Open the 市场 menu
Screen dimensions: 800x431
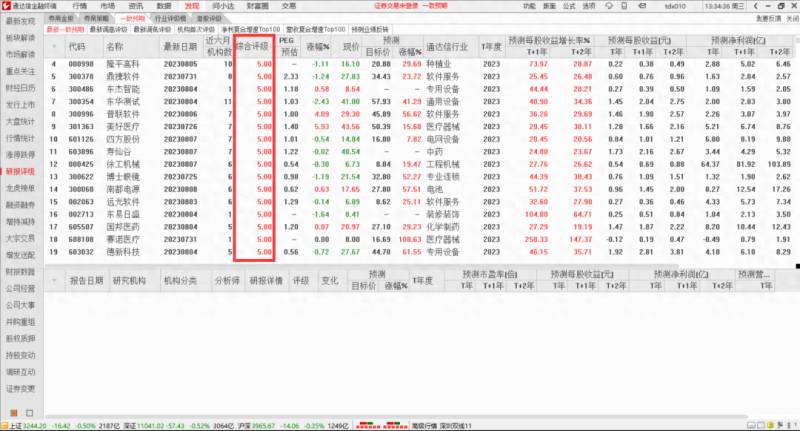[108, 6]
